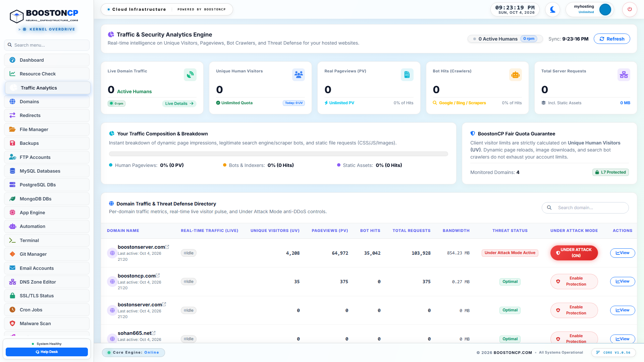Open File Manager in the sidebar
The height and width of the screenshot is (362, 644).
click(47, 129)
